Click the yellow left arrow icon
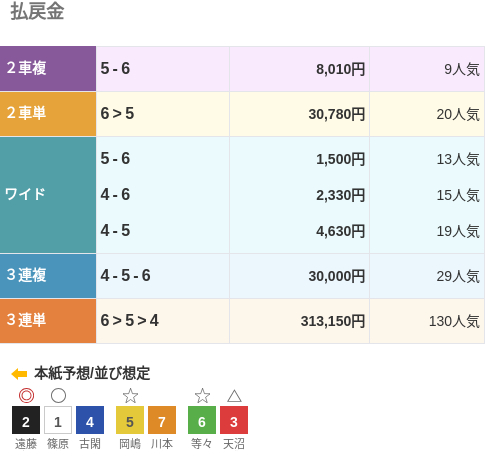Screen dimensions: 485x468 pyautogui.click(x=19, y=374)
